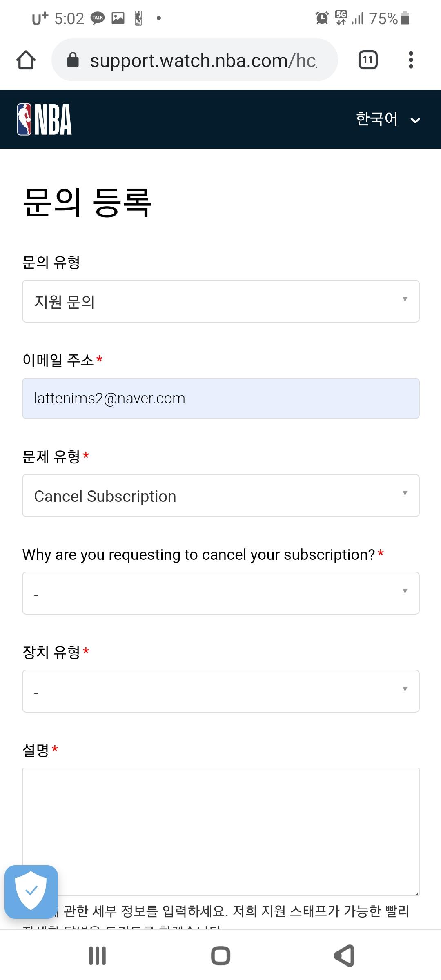
Task: Focus the email address input field
Action: 220,399
